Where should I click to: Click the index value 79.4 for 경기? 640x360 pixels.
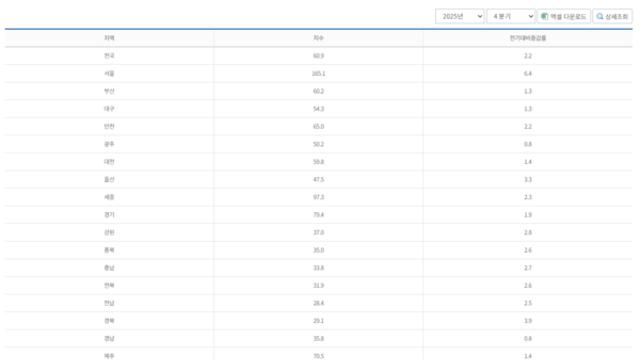point(318,215)
